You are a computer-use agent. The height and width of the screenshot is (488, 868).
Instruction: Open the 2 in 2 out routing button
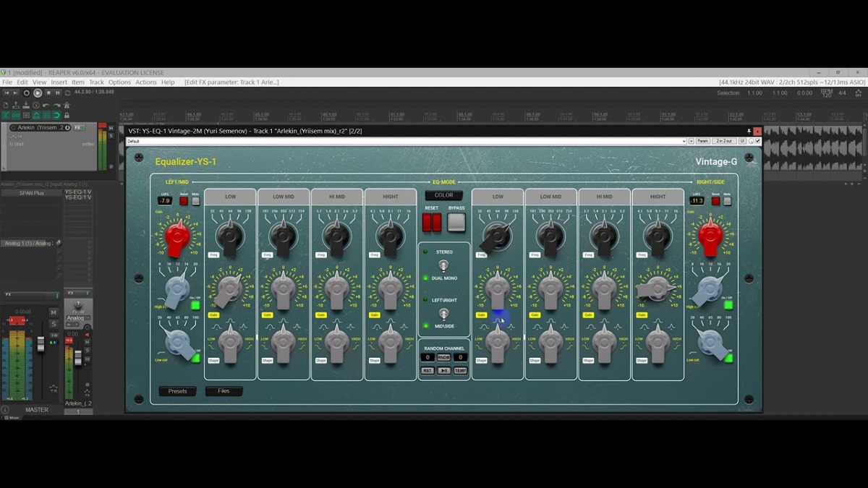tap(723, 141)
